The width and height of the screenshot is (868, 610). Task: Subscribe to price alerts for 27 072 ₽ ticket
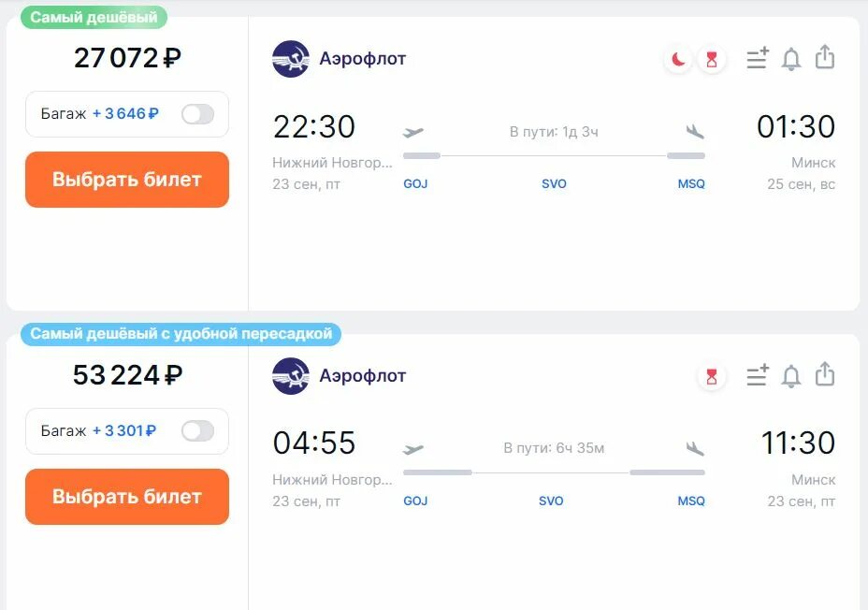(x=791, y=59)
